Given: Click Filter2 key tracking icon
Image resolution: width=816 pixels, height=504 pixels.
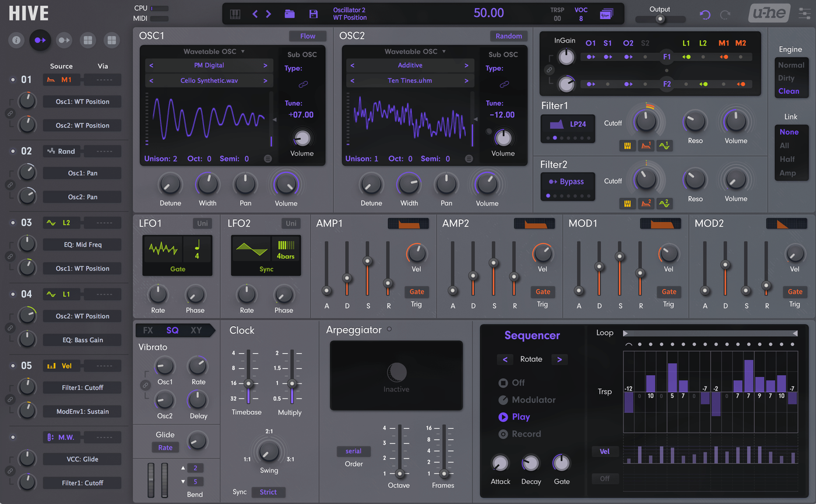Looking at the screenshot, I should (628, 203).
